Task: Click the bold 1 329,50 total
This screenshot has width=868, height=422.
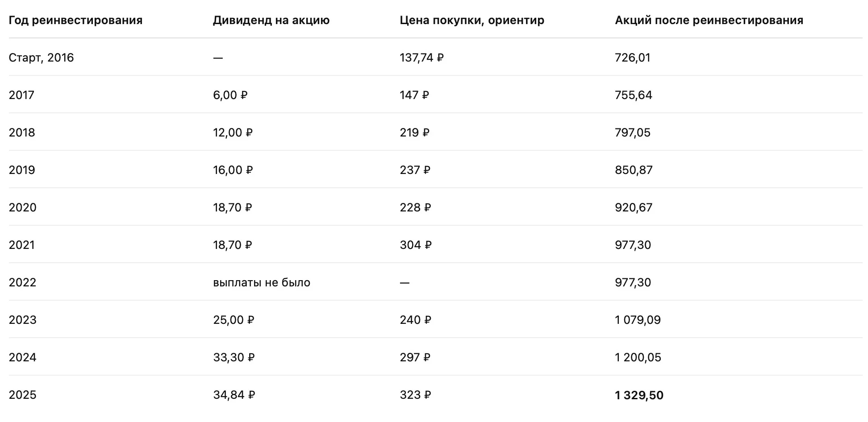Action: [x=639, y=395]
